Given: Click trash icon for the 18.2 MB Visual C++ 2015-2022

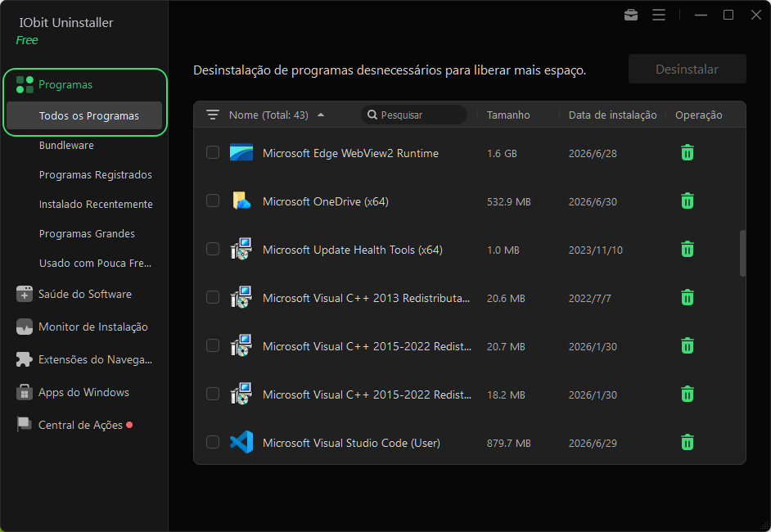Looking at the screenshot, I should point(688,394).
